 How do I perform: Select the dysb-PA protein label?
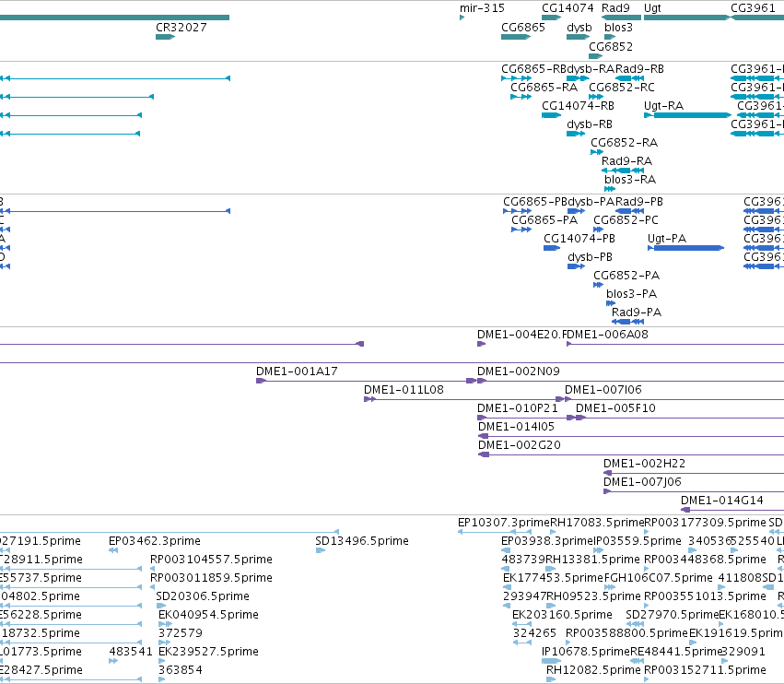[591, 202]
